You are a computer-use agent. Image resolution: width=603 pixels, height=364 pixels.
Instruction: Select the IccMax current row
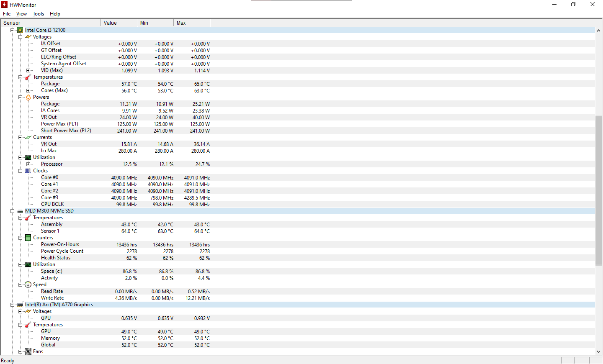[x=298, y=151]
